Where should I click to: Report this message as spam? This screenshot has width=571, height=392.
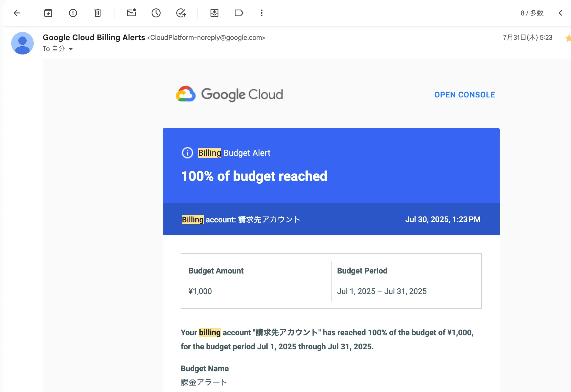coord(73,13)
